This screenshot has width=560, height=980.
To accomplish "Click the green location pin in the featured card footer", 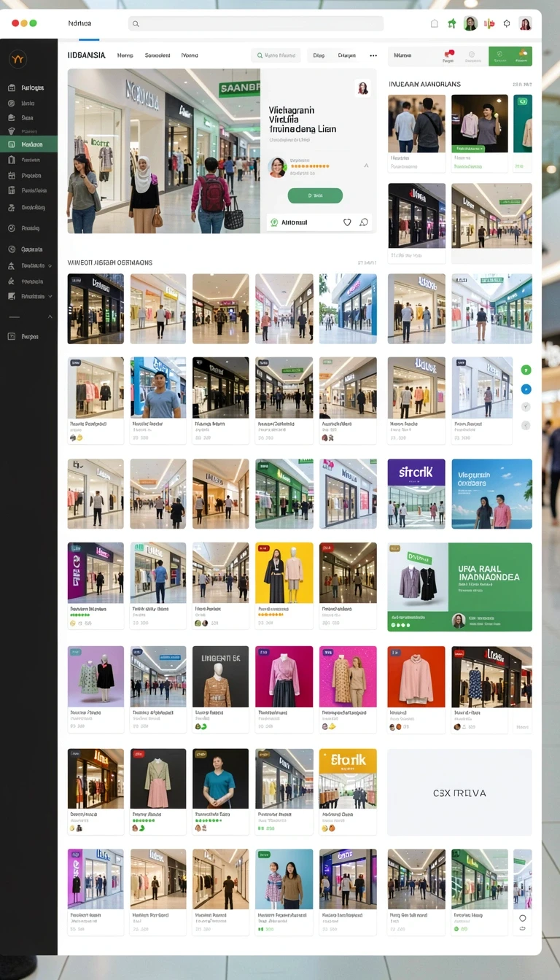I will 274,222.
